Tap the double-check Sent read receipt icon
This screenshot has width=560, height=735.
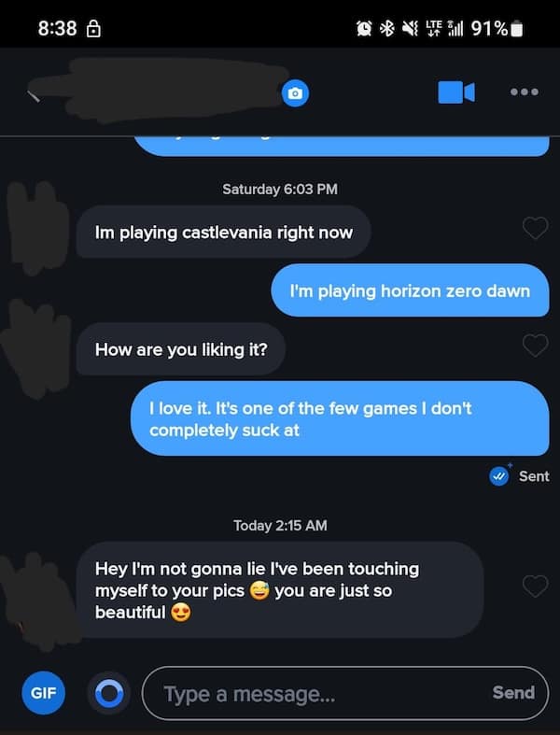499,476
